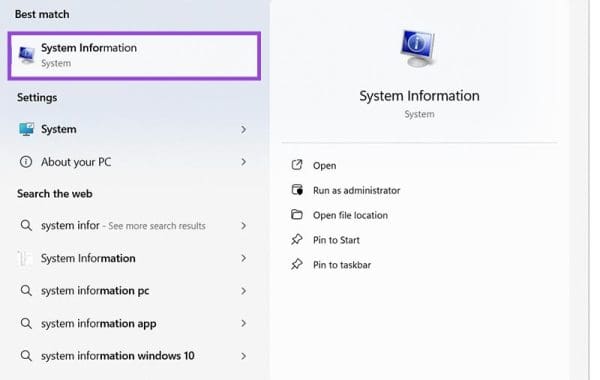The height and width of the screenshot is (380, 600).
Task: Expand the 'system information app' chevron
Action: (x=243, y=323)
